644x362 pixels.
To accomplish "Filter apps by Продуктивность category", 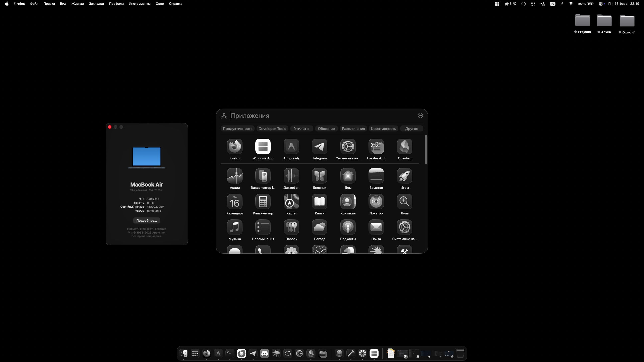I will point(237,128).
